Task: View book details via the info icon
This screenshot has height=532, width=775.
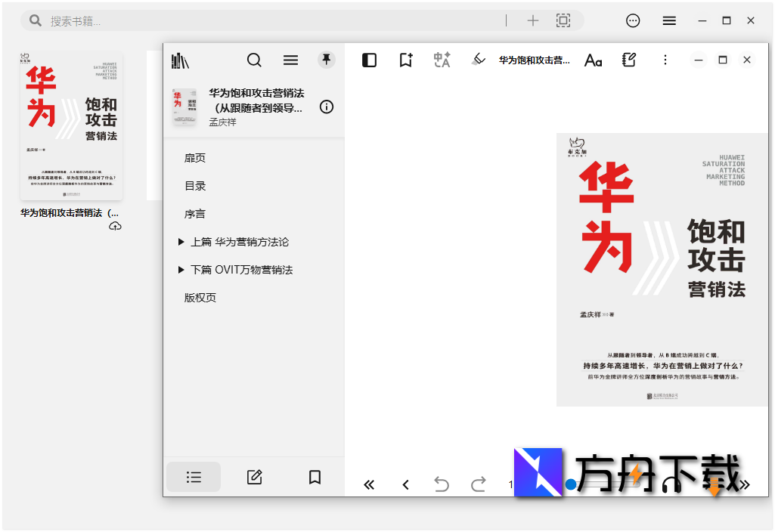Action: (x=326, y=107)
